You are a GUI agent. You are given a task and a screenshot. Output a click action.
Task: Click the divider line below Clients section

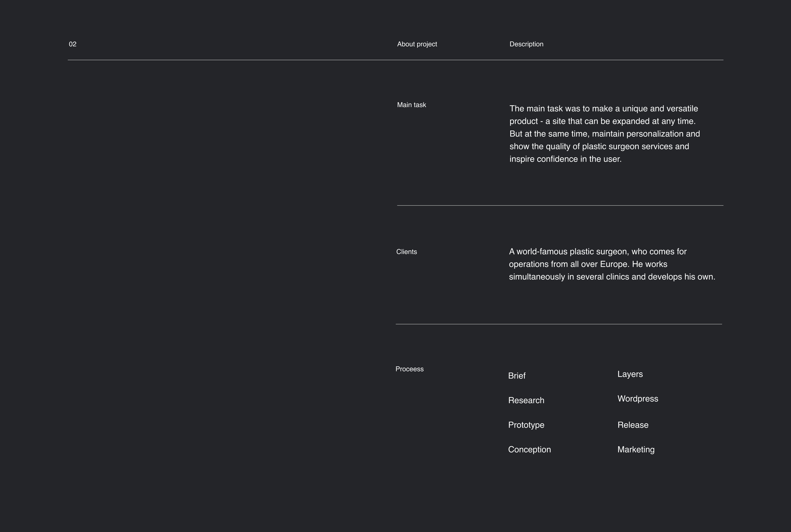[x=558, y=324]
